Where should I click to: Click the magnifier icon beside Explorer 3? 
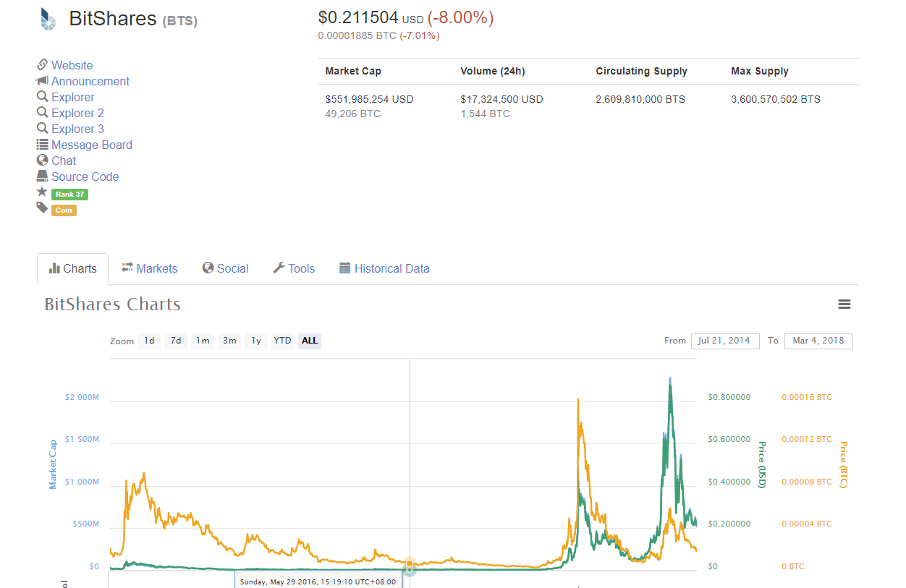pyautogui.click(x=42, y=128)
